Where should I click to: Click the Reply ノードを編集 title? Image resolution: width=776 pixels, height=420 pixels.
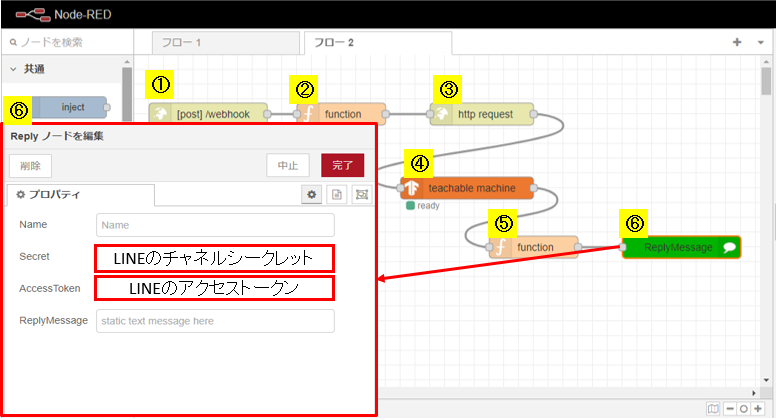(57, 136)
